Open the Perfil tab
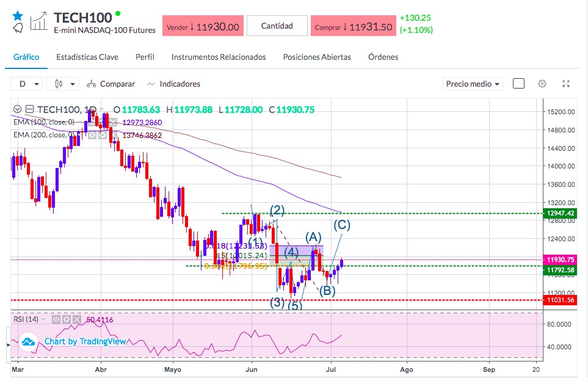Image resolution: width=588 pixels, height=378 pixels. pyautogui.click(x=145, y=57)
